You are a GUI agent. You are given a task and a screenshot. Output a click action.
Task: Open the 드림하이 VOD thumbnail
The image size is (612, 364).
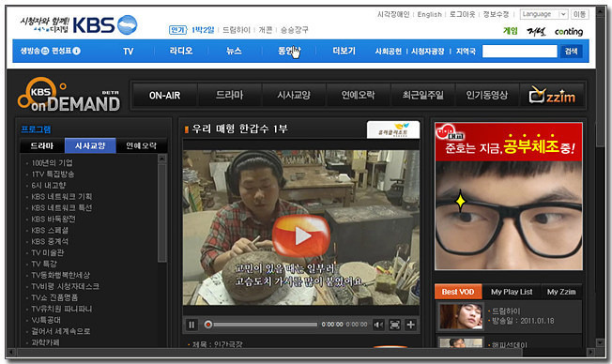click(x=461, y=316)
